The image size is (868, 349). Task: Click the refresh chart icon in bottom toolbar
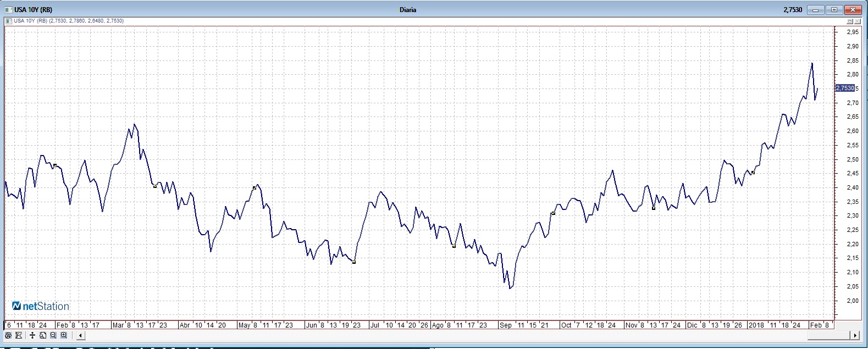click(x=8, y=335)
